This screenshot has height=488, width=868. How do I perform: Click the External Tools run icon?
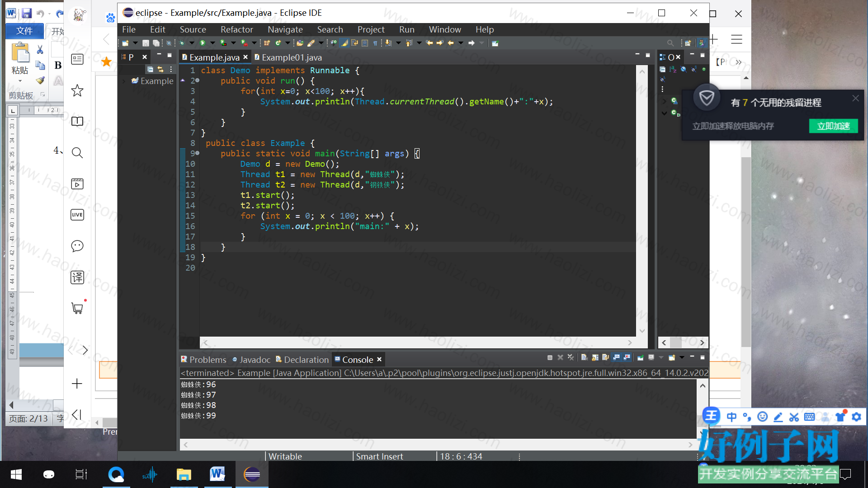(x=244, y=43)
